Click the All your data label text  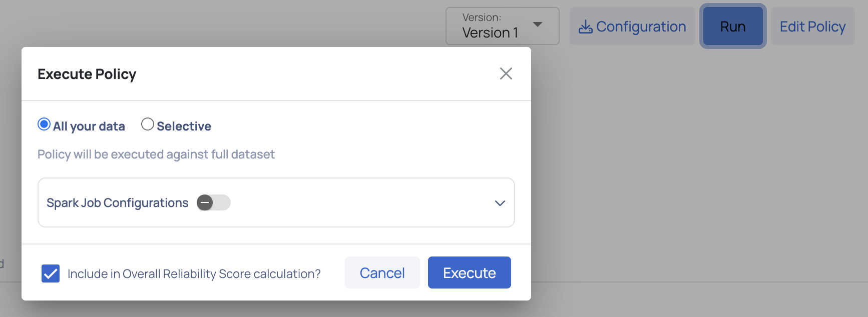click(89, 126)
